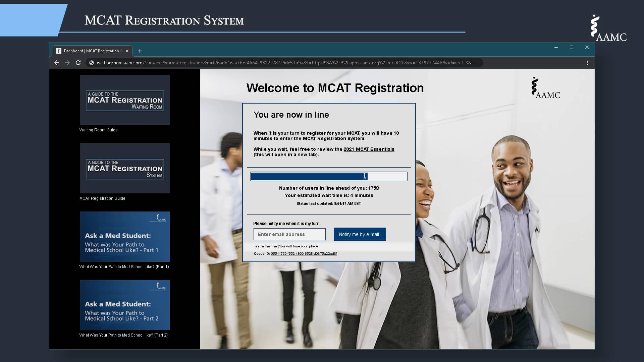Select the Dashboard MCAT Registration tab
This screenshot has height=362, width=644.
92,51
